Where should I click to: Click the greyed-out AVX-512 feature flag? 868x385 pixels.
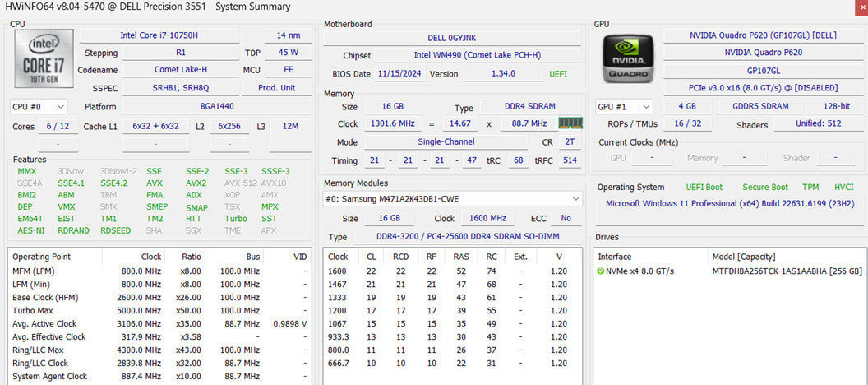coord(240,183)
